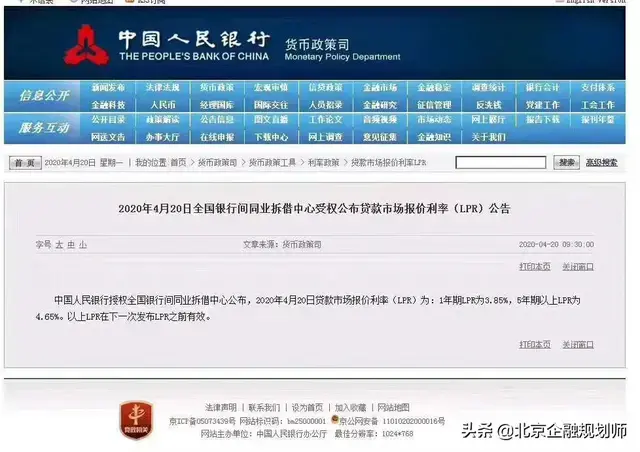
Task: Open the 高级搜索 advanced search link
Action: 602,163
